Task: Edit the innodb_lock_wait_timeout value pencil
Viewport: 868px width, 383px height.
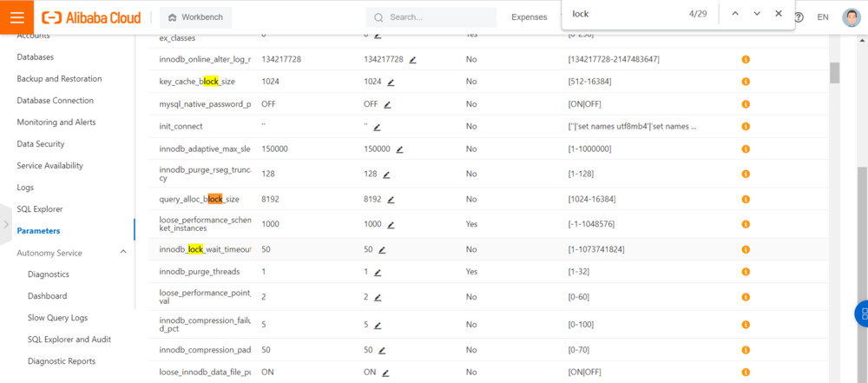Action: pyautogui.click(x=382, y=250)
